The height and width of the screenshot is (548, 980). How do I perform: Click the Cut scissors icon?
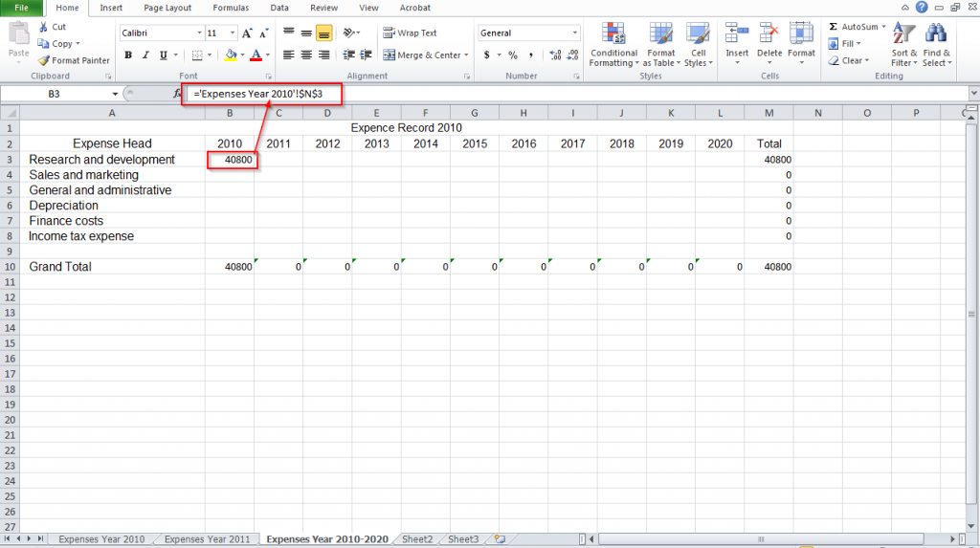coord(43,27)
